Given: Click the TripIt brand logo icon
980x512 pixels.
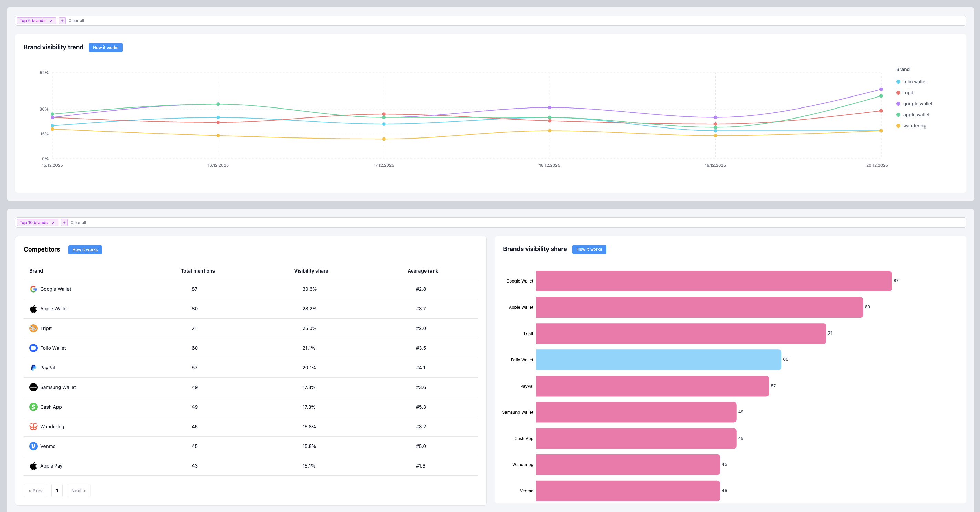Looking at the screenshot, I should pos(33,328).
